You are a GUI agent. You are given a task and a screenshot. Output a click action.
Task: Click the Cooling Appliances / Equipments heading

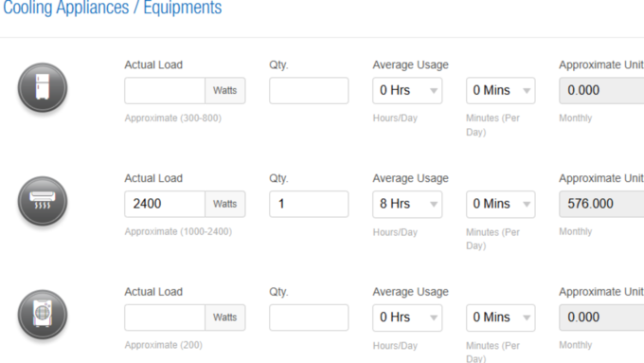[112, 8]
